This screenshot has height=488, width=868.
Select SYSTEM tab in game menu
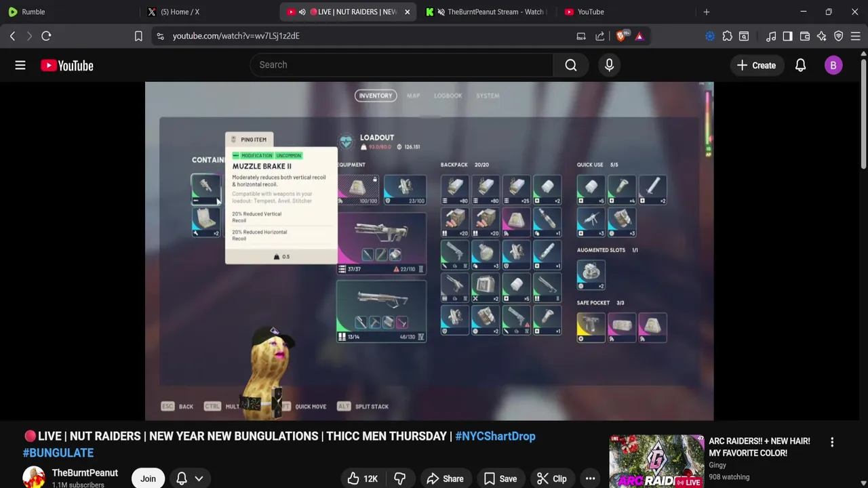488,96
